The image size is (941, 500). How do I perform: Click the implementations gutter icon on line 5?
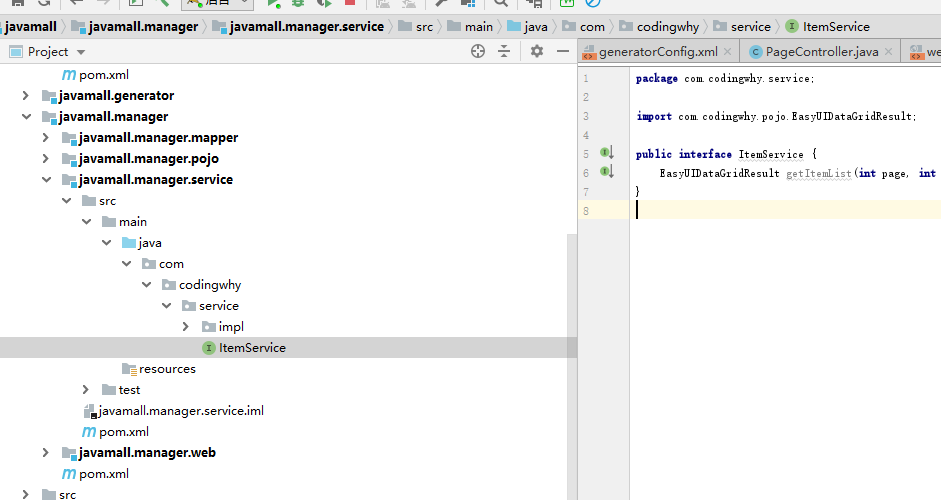pos(606,153)
